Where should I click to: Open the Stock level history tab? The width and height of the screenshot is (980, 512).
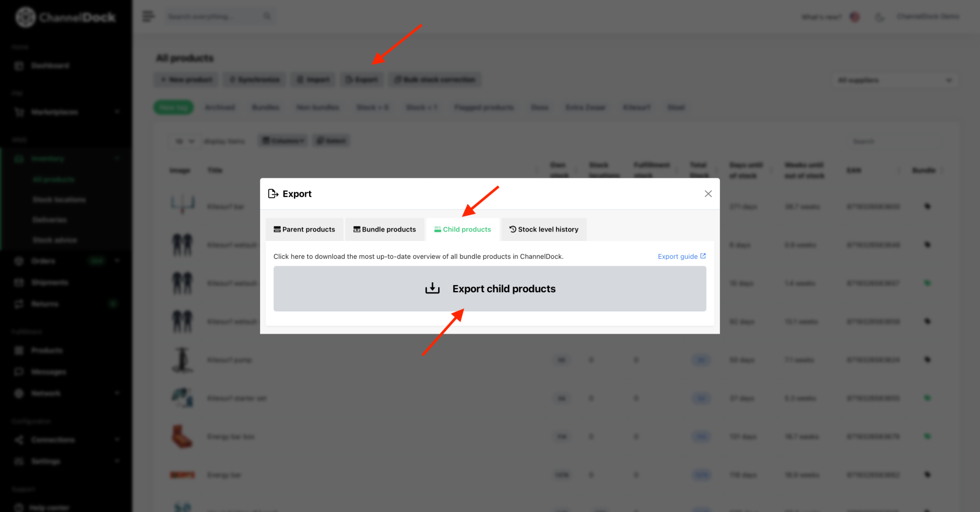(544, 229)
